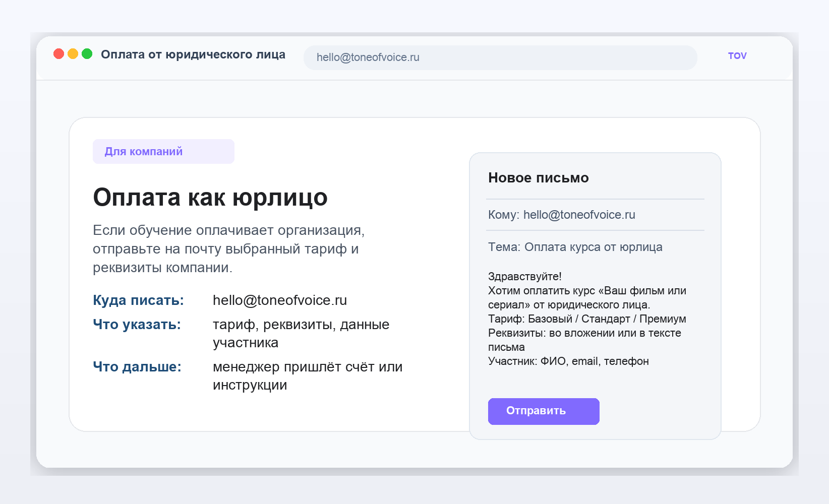Click the 'тариф, реквизиты, данные участника' text

tap(301, 334)
